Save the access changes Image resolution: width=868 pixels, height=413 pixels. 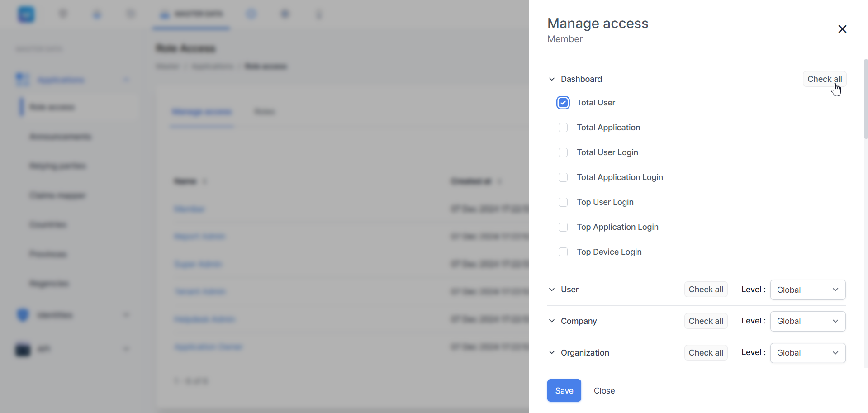(564, 391)
